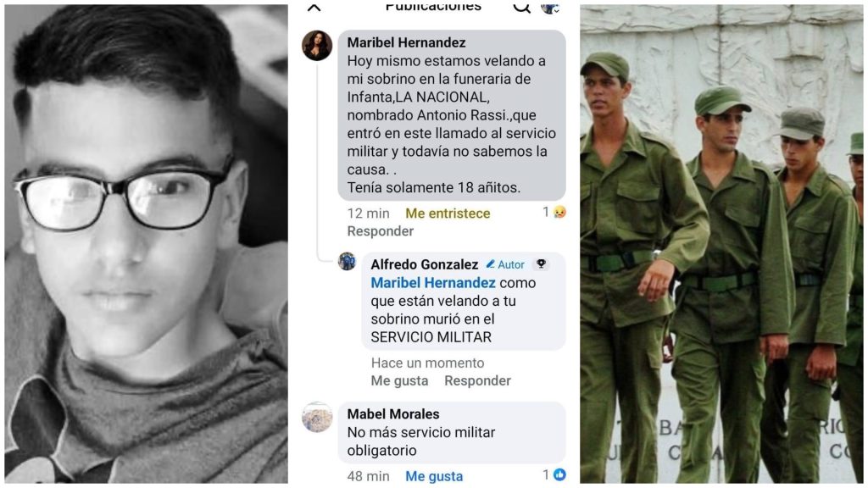Toggle 'Me gusta' on Mabel Morales comment
Viewport: 868px width, 488px height.
coord(433,476)
